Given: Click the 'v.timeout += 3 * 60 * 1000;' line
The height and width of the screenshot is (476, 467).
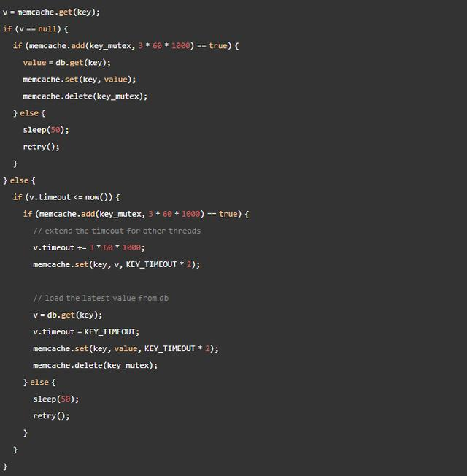Looking at the screenshot, I should (x=89, y=247).
